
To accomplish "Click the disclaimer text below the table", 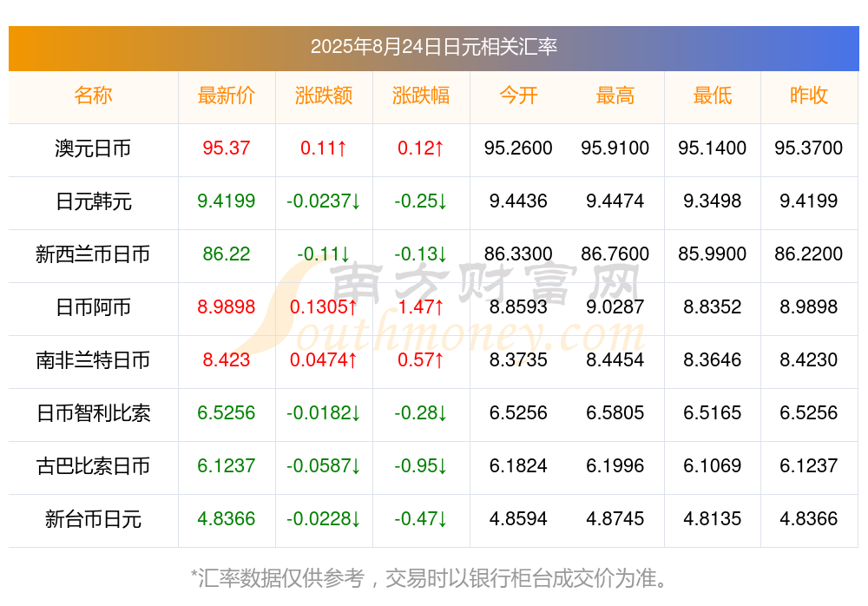I will coord(430,578).
